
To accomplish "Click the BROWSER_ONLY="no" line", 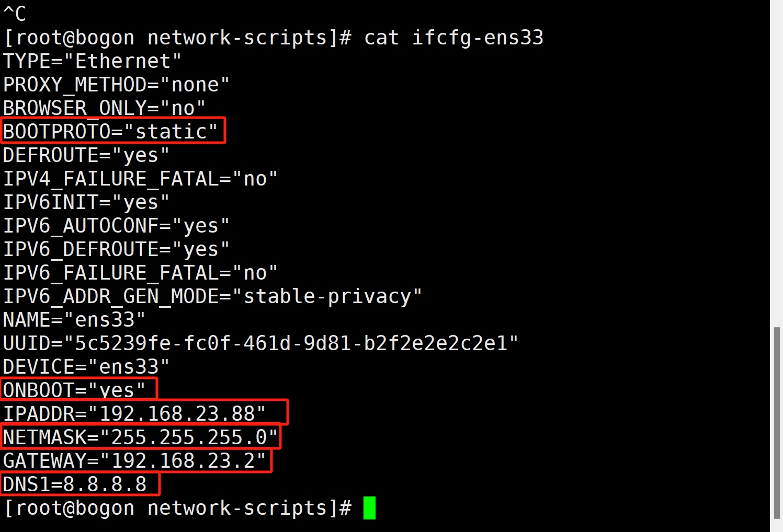I will pyautogui.click(x=104, y=108).
